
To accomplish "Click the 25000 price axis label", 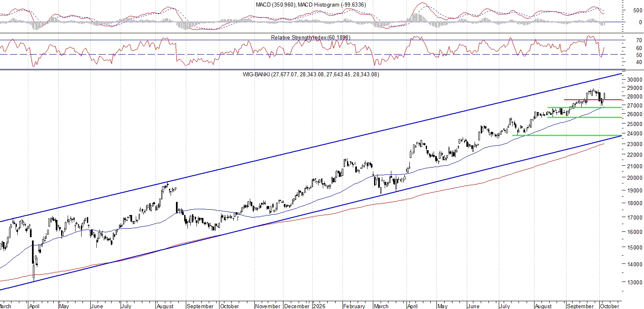I will [635, 124].
